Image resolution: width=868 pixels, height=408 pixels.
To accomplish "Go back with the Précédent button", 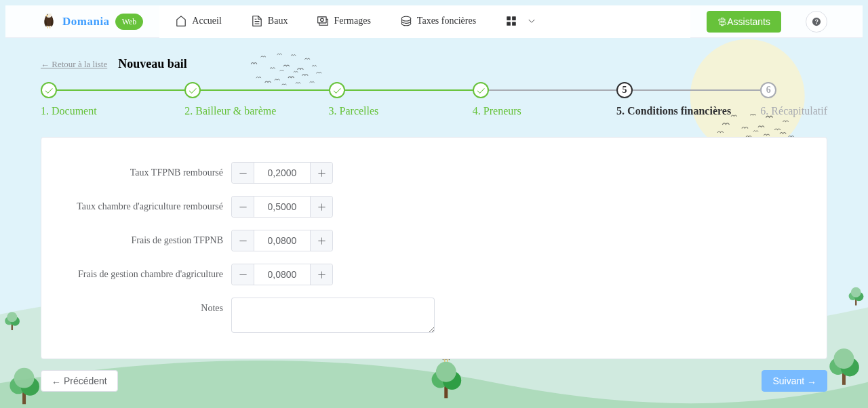I will [x=79, y=381].
